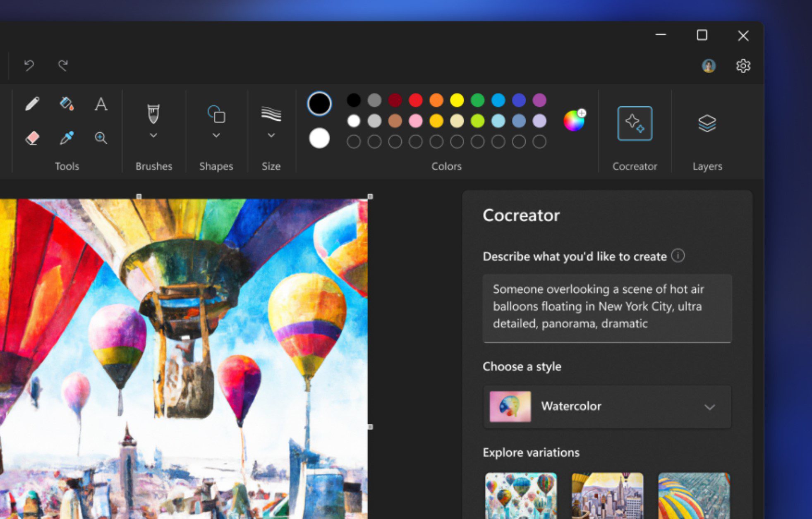Open the Layers panel

(x=707, y=123)
